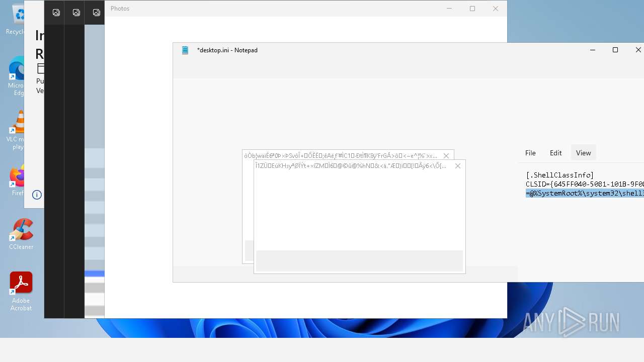Click the info circle icon in the left window

coord(37,195)
